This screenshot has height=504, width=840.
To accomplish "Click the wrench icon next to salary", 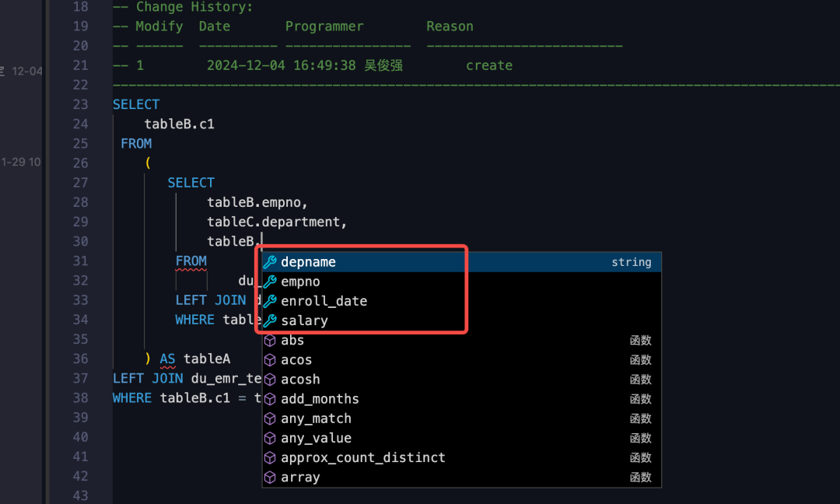I will pyautogui.click(x=270, y=320).
